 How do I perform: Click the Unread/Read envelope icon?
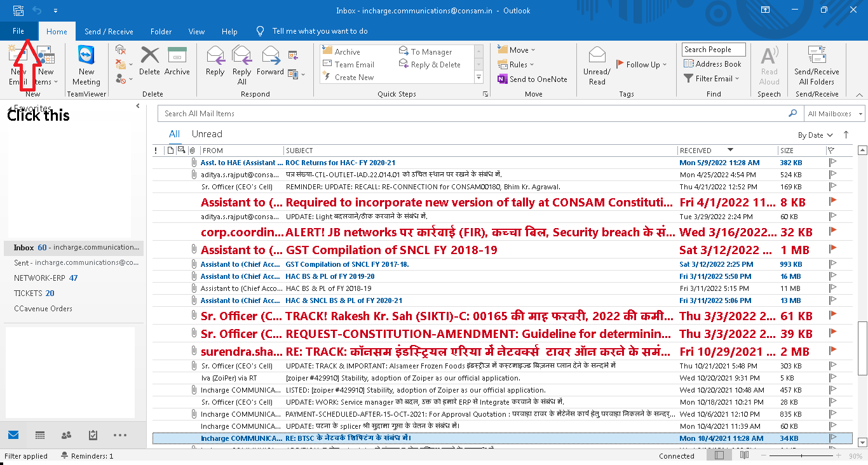597,55
